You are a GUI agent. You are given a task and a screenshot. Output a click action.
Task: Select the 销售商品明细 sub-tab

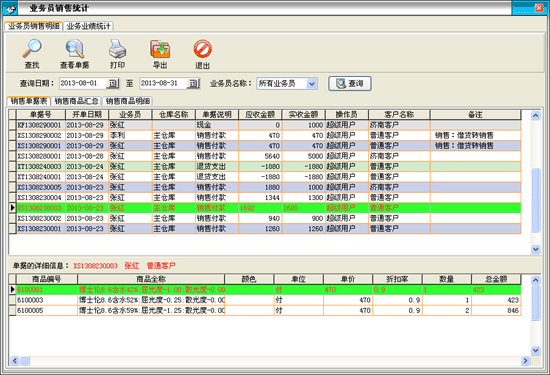(128, 101)
